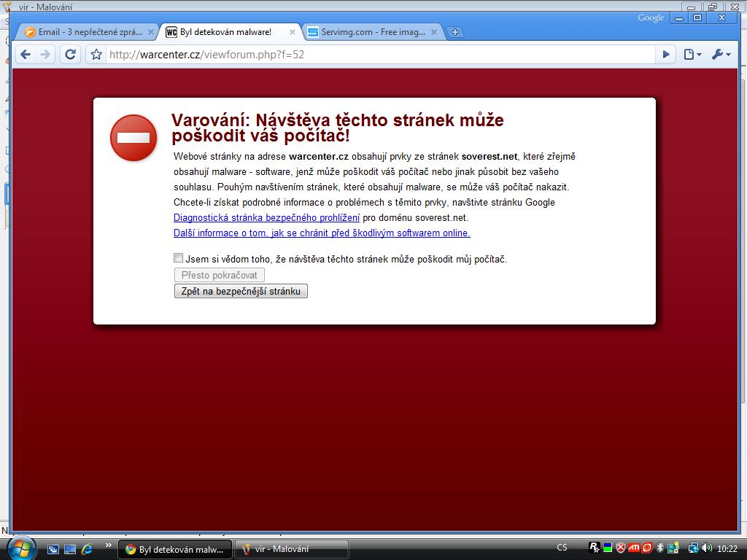The height and width of the screenshot is (560, 747).
Task: Open the wrench settings menu
Action: coord(721,54)
